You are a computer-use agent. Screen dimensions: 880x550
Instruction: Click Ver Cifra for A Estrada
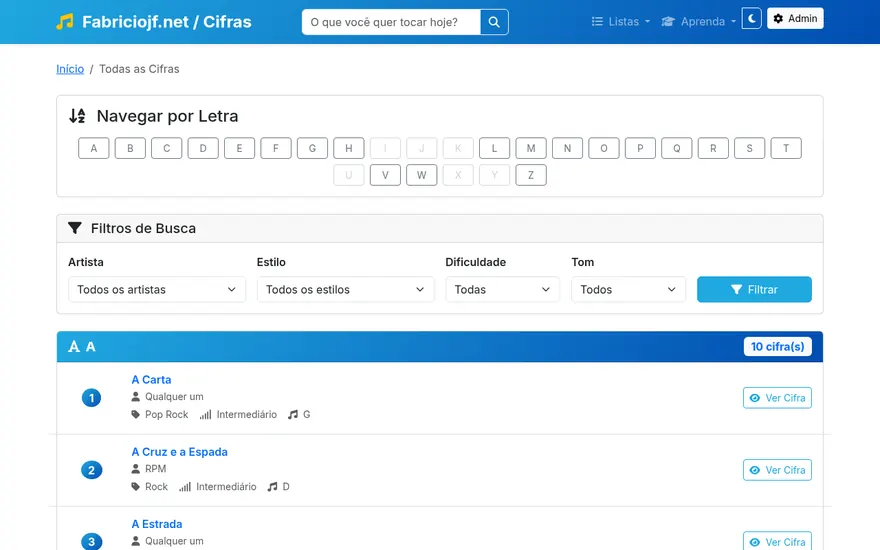click(x=777, y=542)
